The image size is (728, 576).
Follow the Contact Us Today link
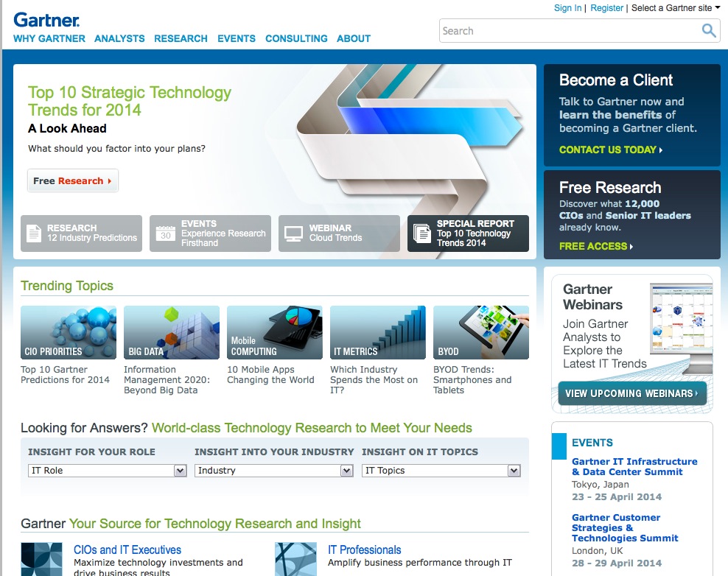pyautogui.click(x=610, y=150)
